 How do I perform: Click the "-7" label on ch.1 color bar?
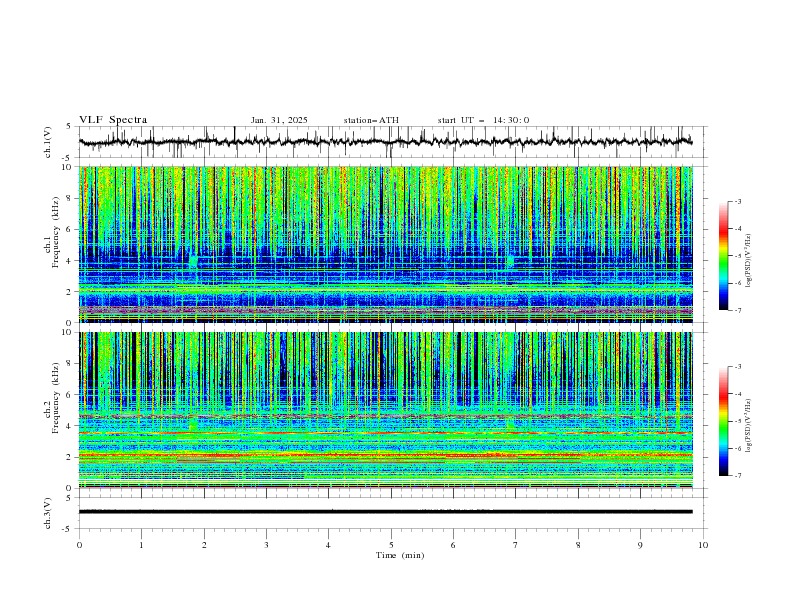pos(737,310)
